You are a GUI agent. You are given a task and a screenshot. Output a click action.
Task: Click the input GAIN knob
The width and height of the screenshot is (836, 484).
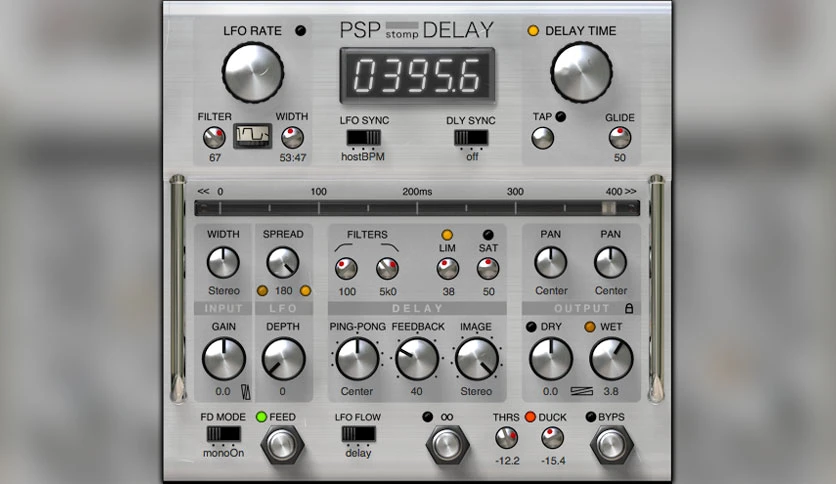[223, 359]
